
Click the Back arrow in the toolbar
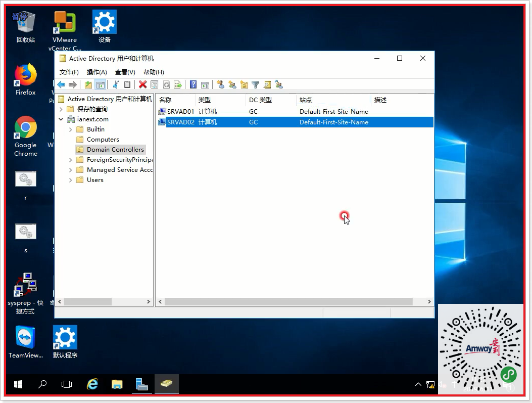pyautogui.click(x=61, y=84)
